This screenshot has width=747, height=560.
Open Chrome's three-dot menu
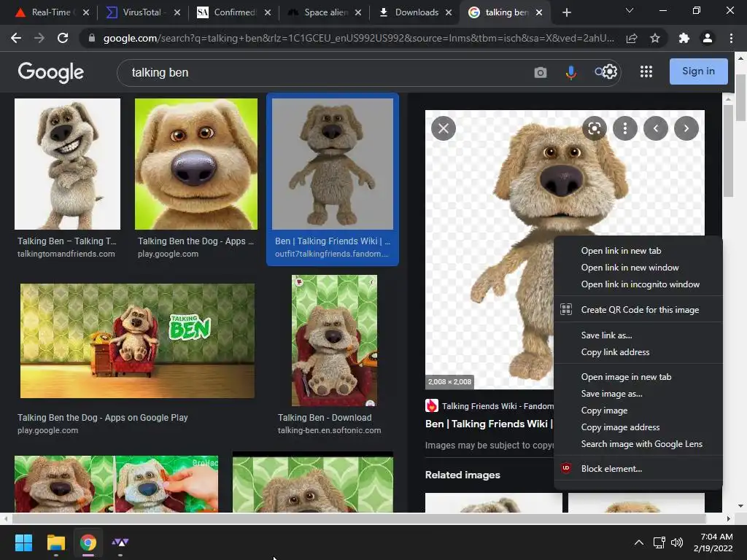tap(731, 38)
